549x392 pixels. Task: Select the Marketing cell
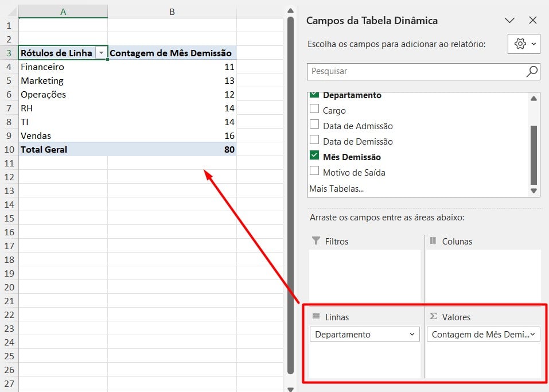(63, 80)
